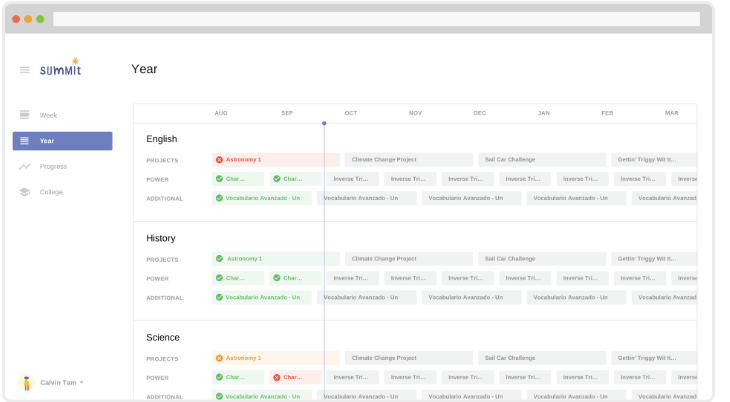Open the hamburger menu icon beside Summit
This screenshot has height=402, width=730.
point(25,70)
